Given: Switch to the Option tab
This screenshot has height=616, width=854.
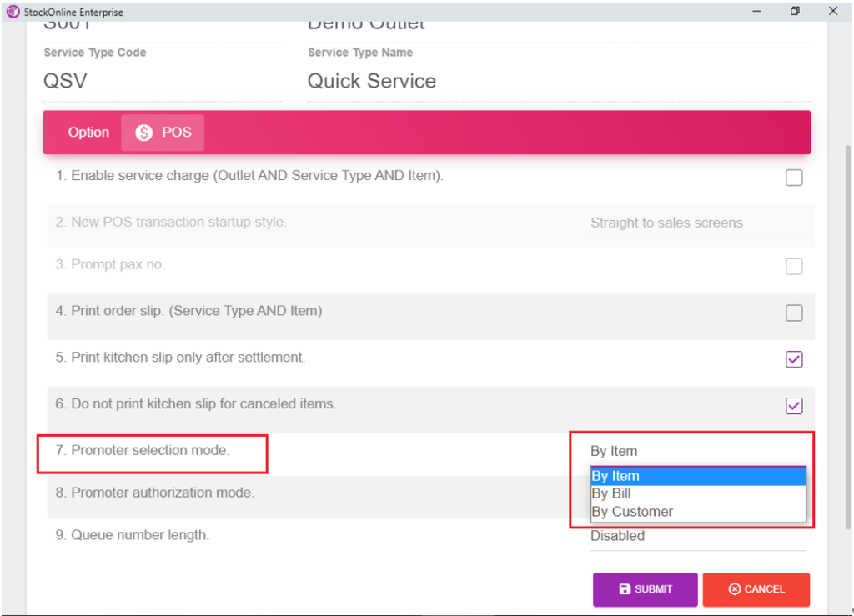Looking at the screenshot, I should pos(88,133).
